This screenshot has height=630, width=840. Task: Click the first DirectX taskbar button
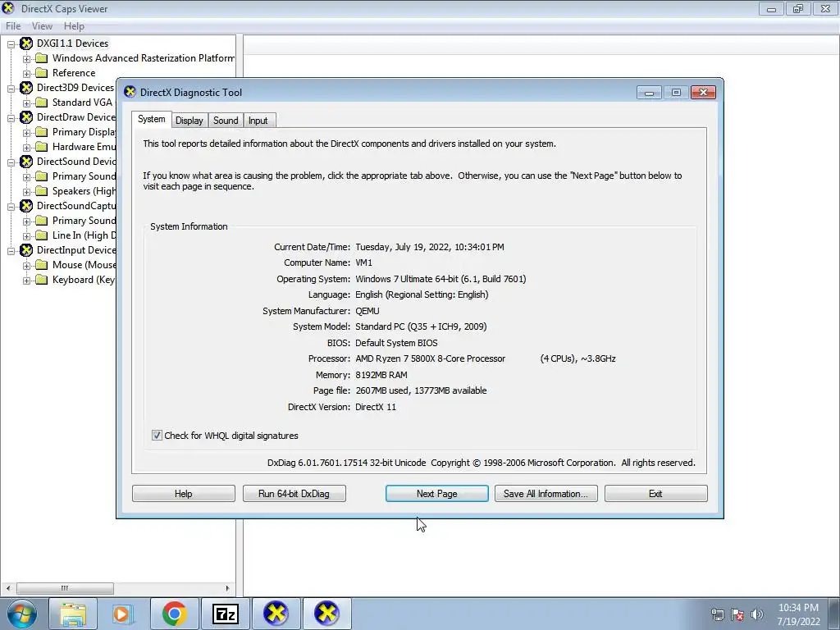[x=276, y=614]
